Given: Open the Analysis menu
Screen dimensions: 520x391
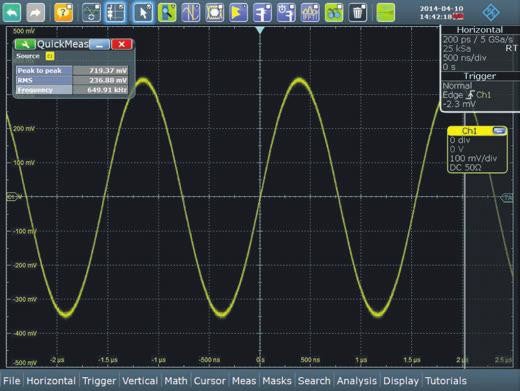Looking at the screenshot, I should point(357,381).
